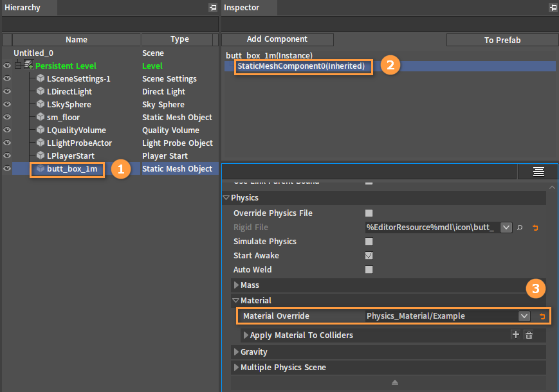Collapse the Persistent Level tree node
Image resolution: width=559 pixels, height=392 pixels.
point(18,66)
